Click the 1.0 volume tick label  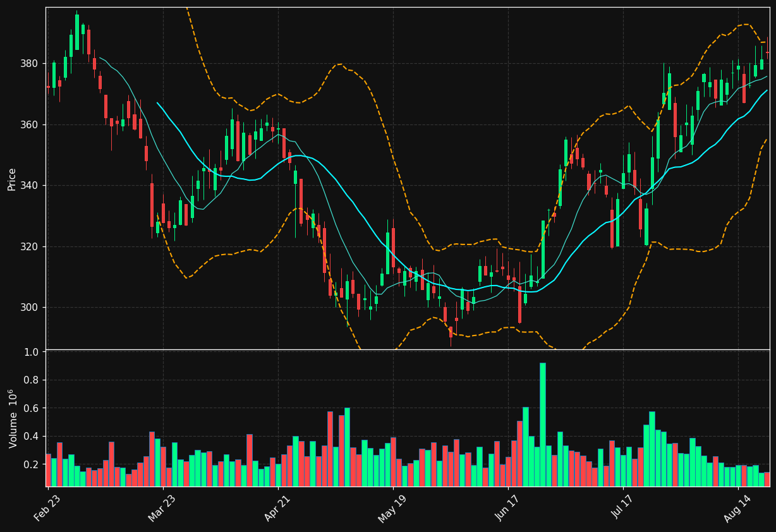pyautogui.click(x=32, y=352)
